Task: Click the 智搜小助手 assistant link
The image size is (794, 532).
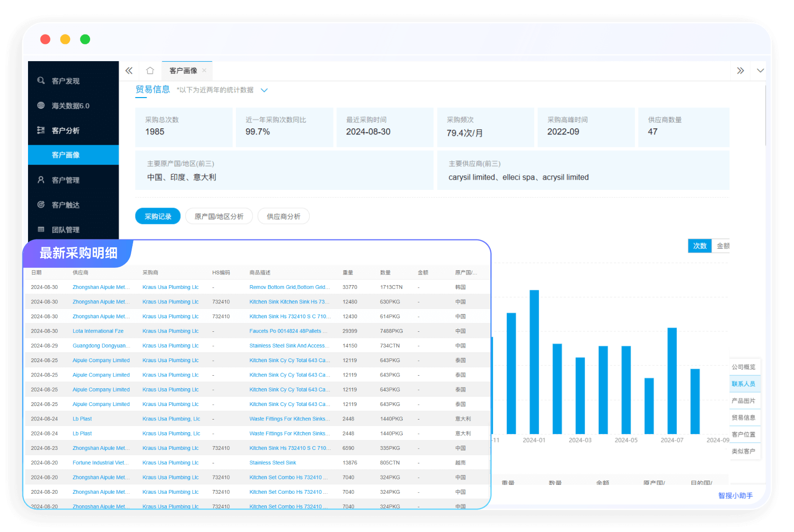Action: 735,496
